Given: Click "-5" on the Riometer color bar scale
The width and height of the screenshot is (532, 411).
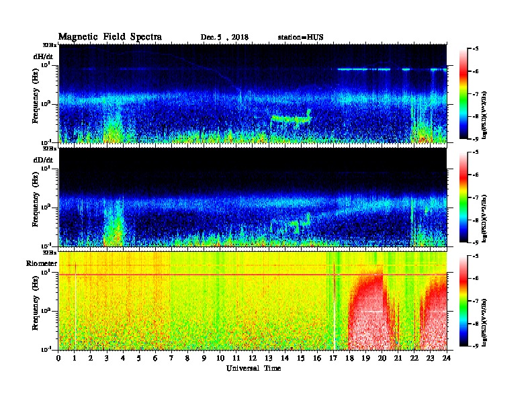Looking at the screenshot, I should click(x=476, y=256).
